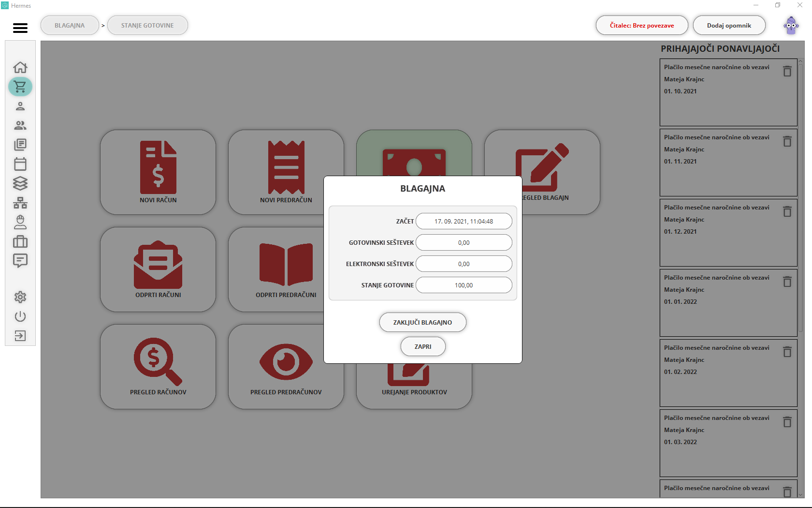Select Mateja Krajnc in 01. 11. 2021 reminder
812x508 pixels.
pyautogui.click(x=684, y=149)
